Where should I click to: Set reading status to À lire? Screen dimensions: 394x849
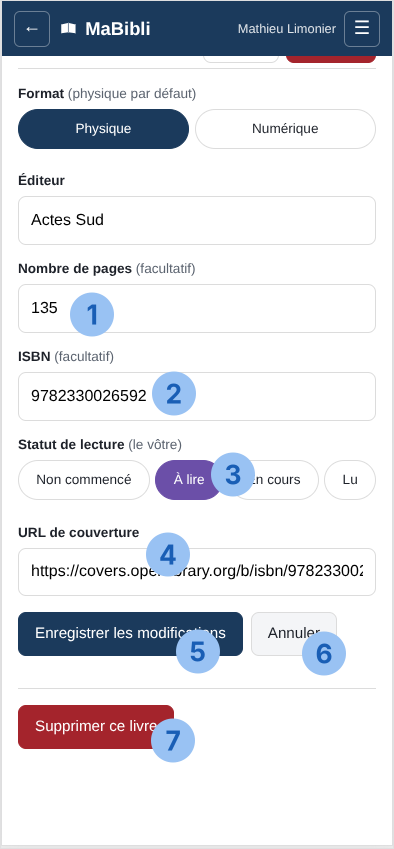[189, 480]
